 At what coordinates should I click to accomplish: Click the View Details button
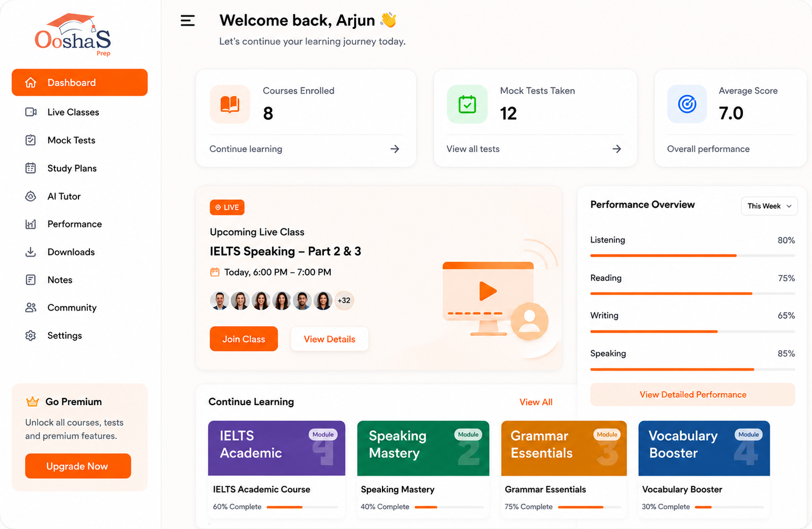coord(329,339)
